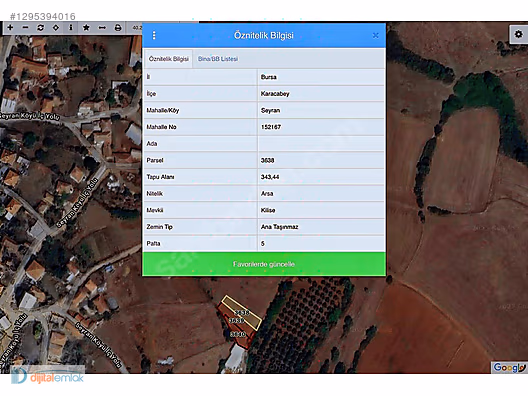Zoom in with the plus toolbar icon
Image resolution: width=528 pixels, height=396 pixels.
tap(10, 28)
